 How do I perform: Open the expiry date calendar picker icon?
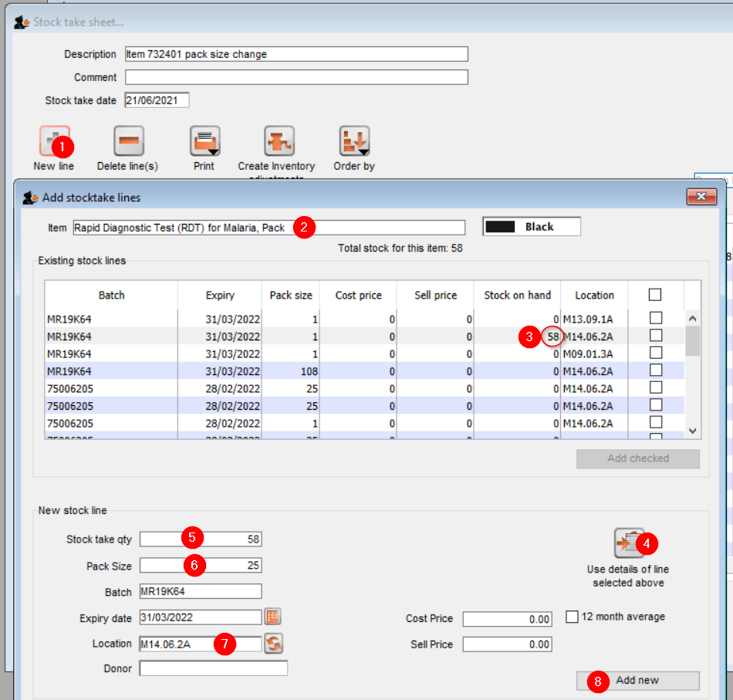(272, 617)
